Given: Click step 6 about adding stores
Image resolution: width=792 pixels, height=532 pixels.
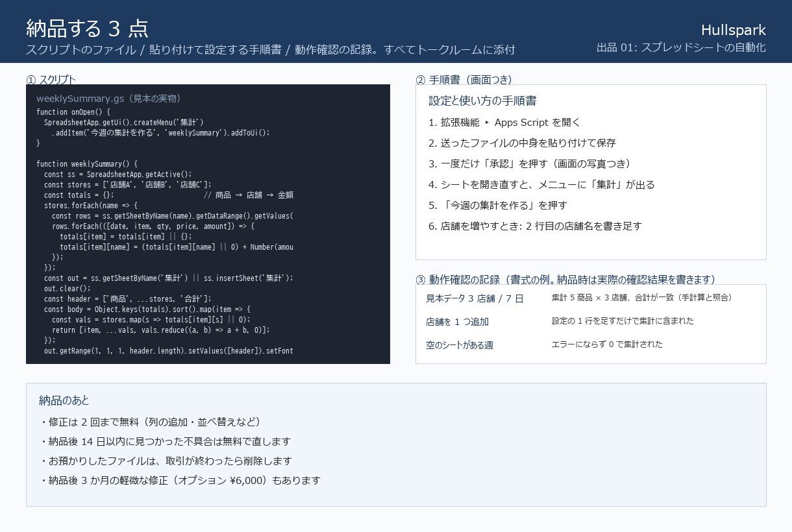Looking at the screenshot, I should coord(535,226).
